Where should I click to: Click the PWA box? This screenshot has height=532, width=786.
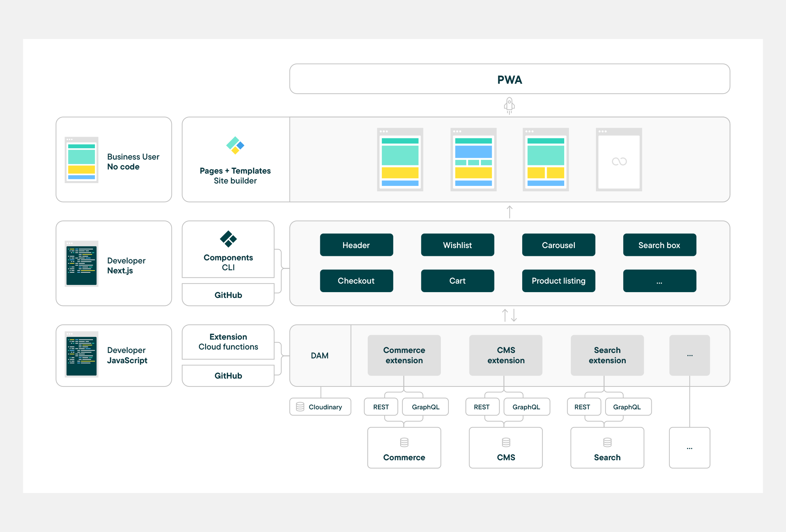coord(510,79)
